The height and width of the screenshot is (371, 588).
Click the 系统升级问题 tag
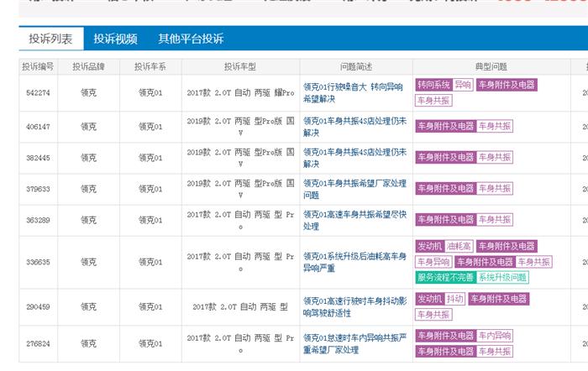click(503, 277)
